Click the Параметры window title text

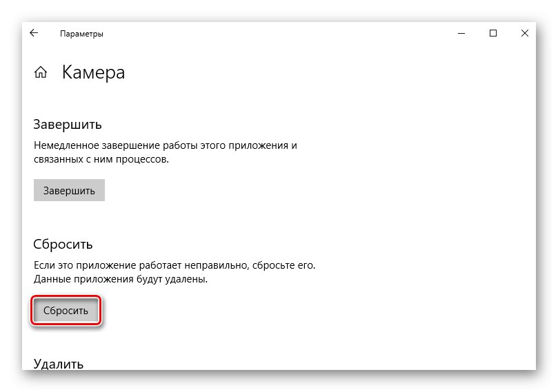[81, 34]
